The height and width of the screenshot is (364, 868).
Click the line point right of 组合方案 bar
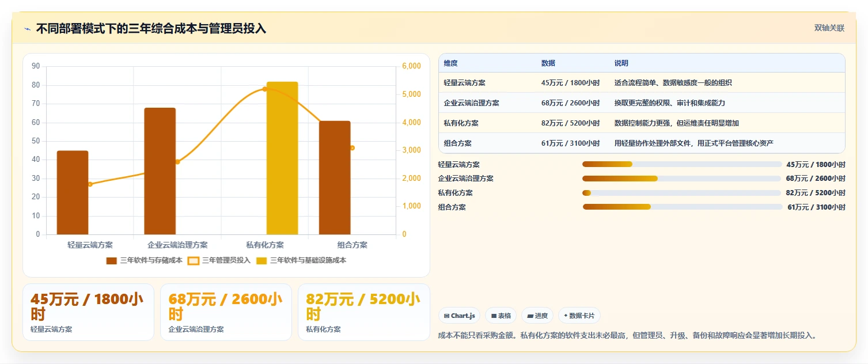pyautogui.click(x=352, y=148)
